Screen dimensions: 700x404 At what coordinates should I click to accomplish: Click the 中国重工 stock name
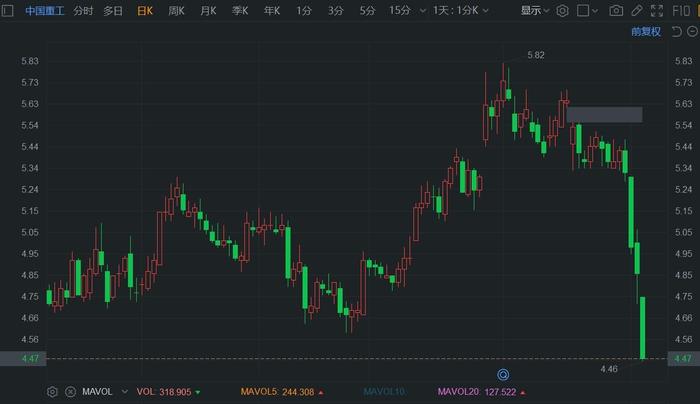[x=45, y=10]
